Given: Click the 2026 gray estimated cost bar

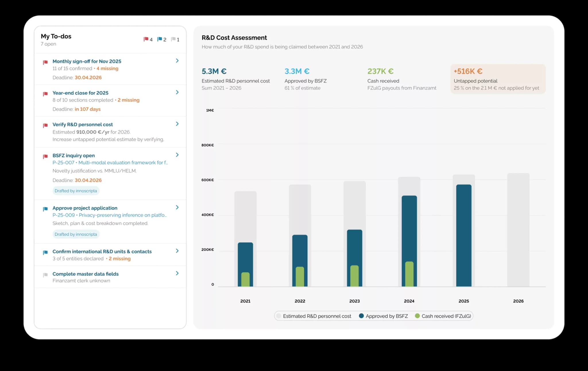Looking at the screenshot, I should (x=518, y=230).
